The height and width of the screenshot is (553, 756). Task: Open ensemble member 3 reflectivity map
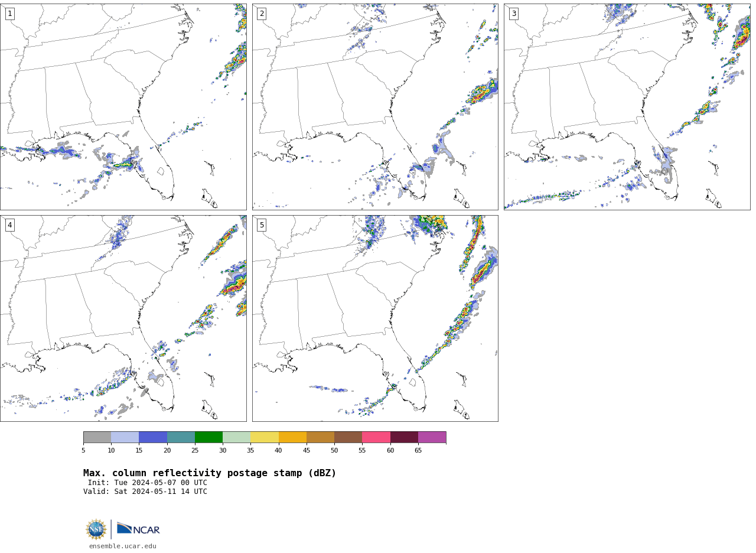(x=627, y=107)
